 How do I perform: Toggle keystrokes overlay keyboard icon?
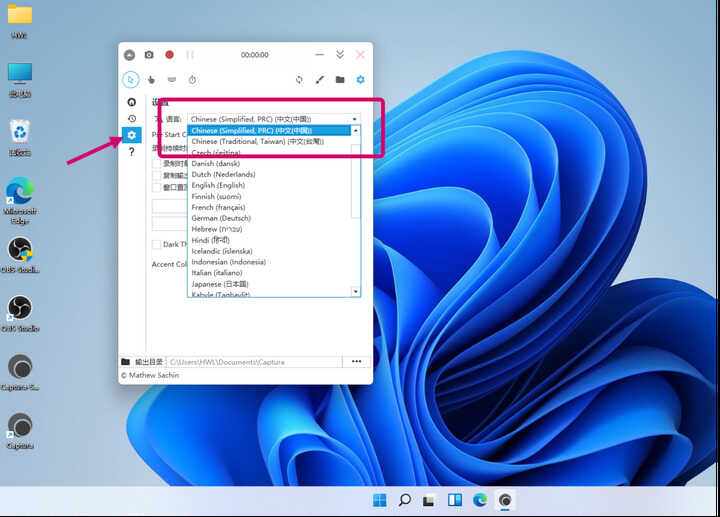coord(172,80)
